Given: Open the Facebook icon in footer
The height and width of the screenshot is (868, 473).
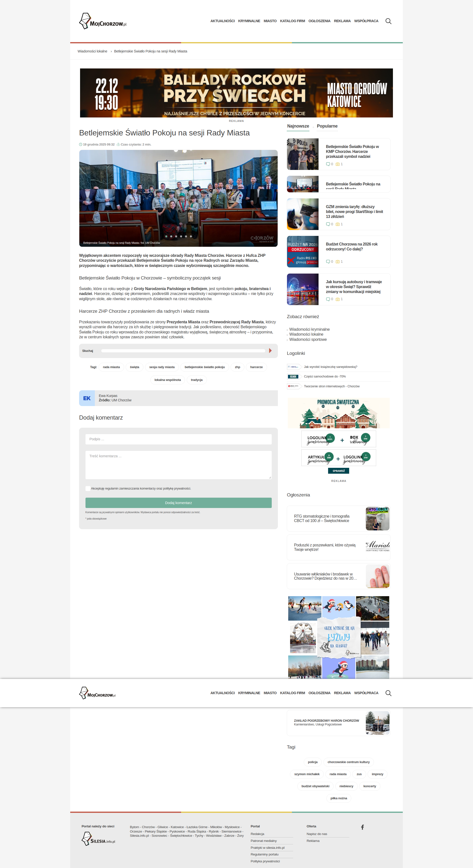Looking at the screenshot, I should click(362, 827).
